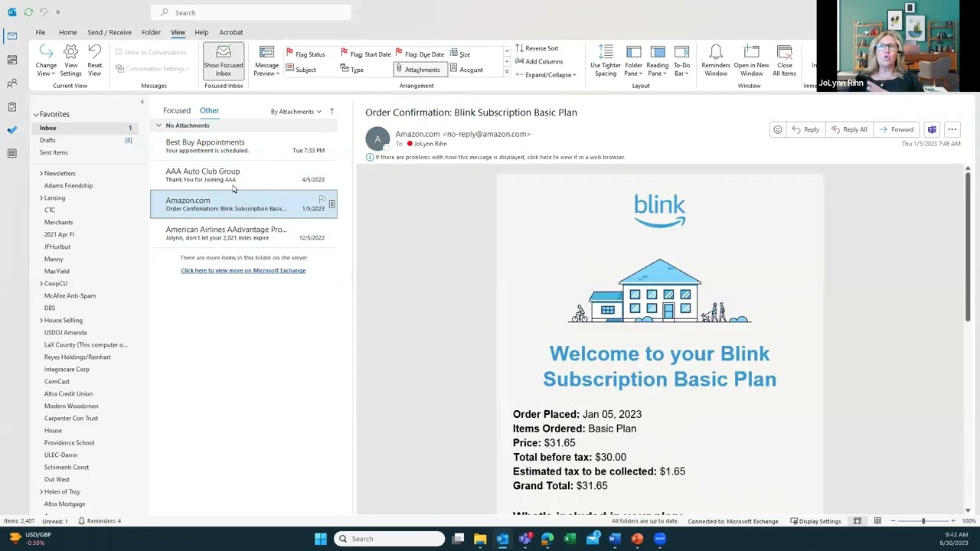Open the Help ribbon tab
Screen dimensions: 980x551
[201, 32]
